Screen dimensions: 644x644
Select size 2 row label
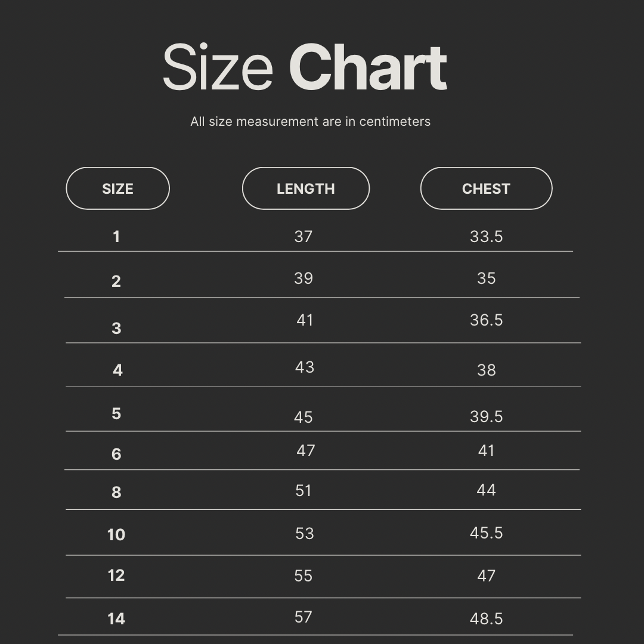[x=116, y=281]
